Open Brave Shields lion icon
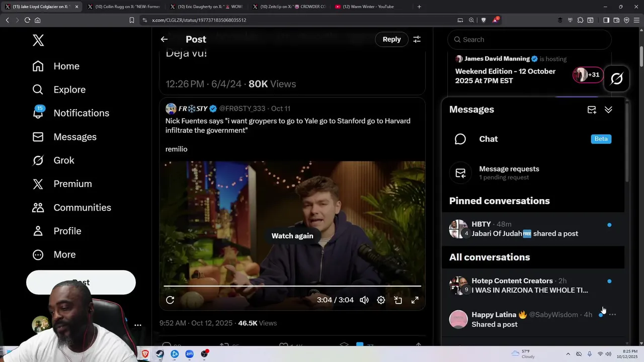Image resolution: width=644 pixels, height=362 pixels. [484, 20]
